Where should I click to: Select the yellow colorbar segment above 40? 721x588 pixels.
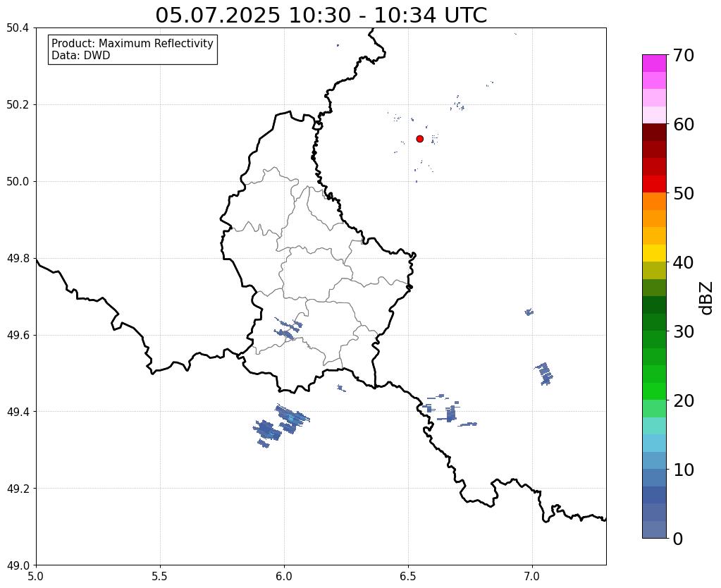[x=654, y=253]
